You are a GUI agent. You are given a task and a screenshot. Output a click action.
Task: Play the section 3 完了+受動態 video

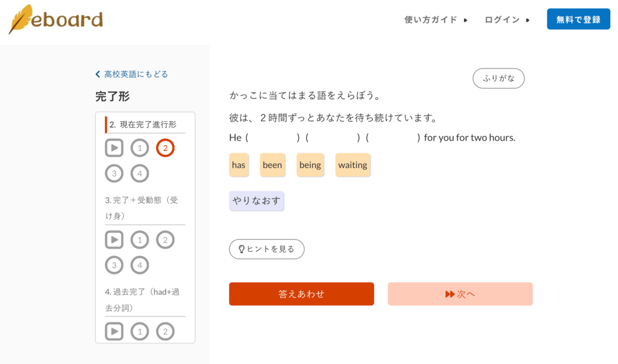(x=114, y=240)
